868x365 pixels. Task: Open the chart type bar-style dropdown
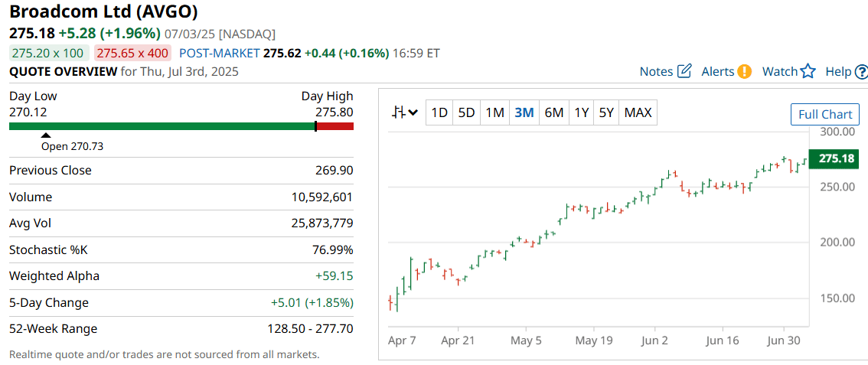pyautogui.click(x=405, y=112)
